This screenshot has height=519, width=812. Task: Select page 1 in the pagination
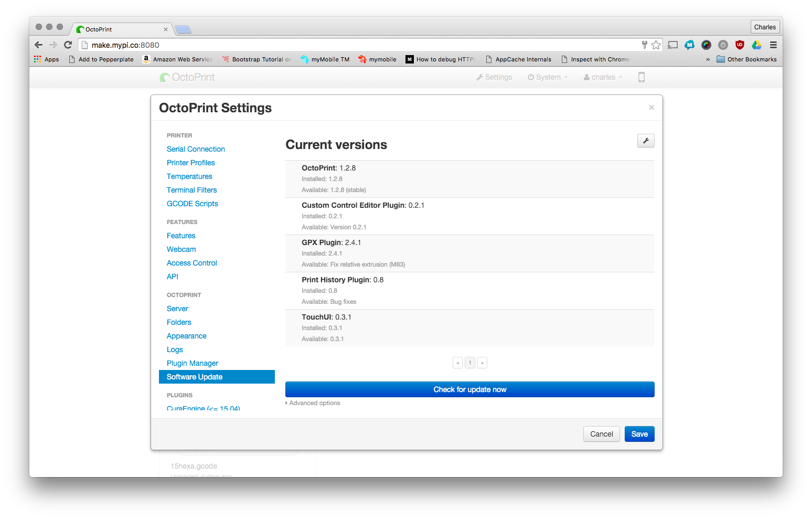point(469,363)
